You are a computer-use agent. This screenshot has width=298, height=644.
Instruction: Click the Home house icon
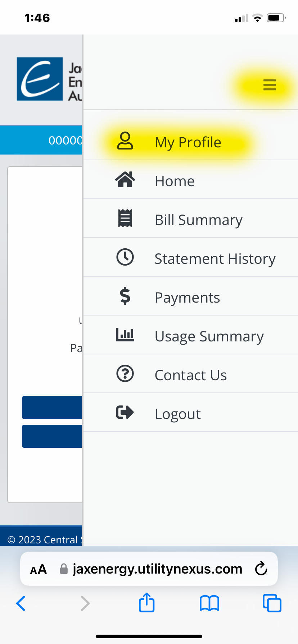(x=125, y=180)
